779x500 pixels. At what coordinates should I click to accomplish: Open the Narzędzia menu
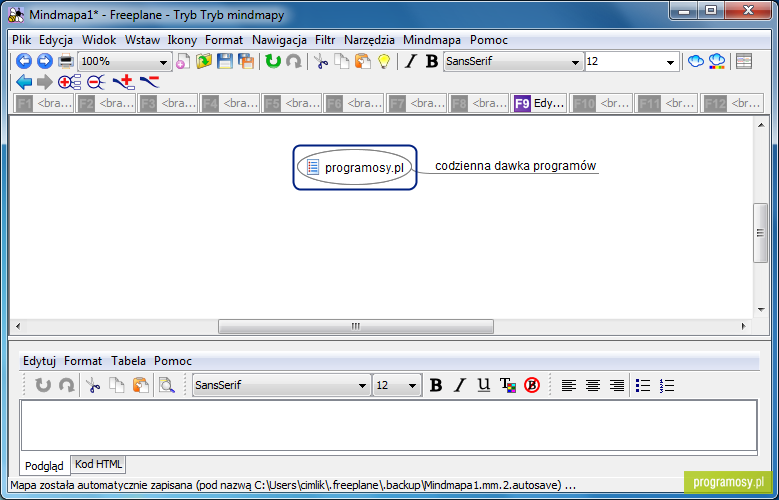[369, 40]
